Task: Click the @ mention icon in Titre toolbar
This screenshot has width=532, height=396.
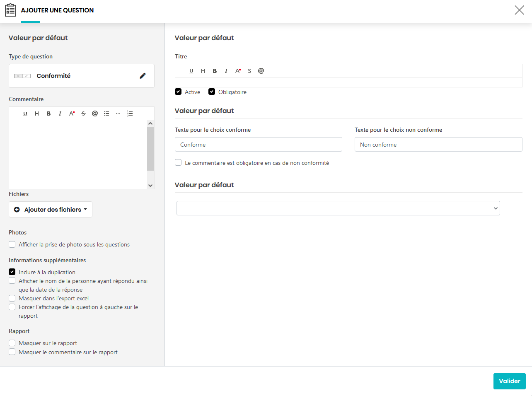Action: [261, 71]
